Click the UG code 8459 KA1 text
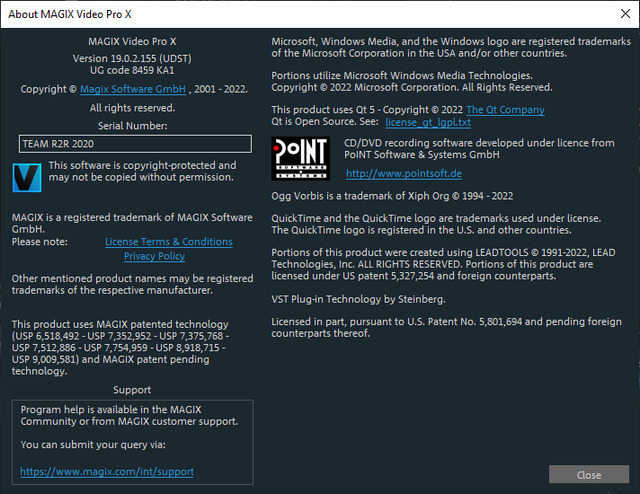 click(x=132, y=70)
